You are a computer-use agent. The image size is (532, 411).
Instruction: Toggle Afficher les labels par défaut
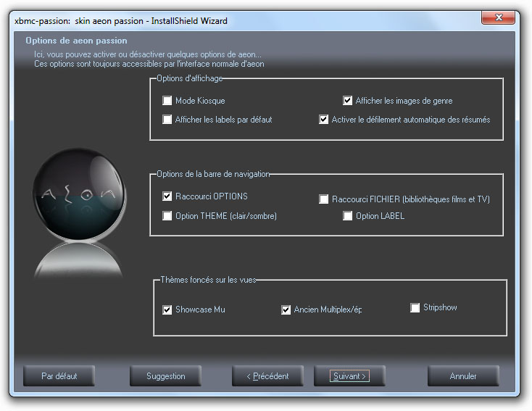pos(167,120)
